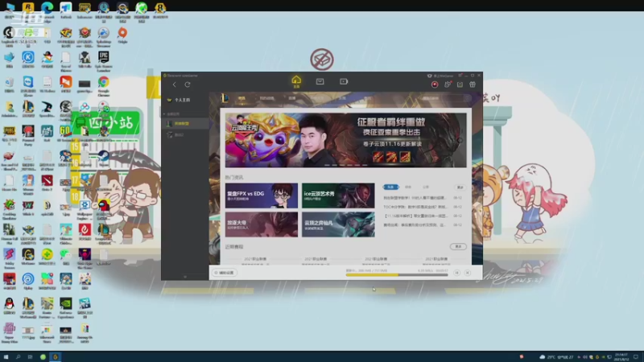
Task: Open WeGame gift box icon
Action: pos(473,84)
